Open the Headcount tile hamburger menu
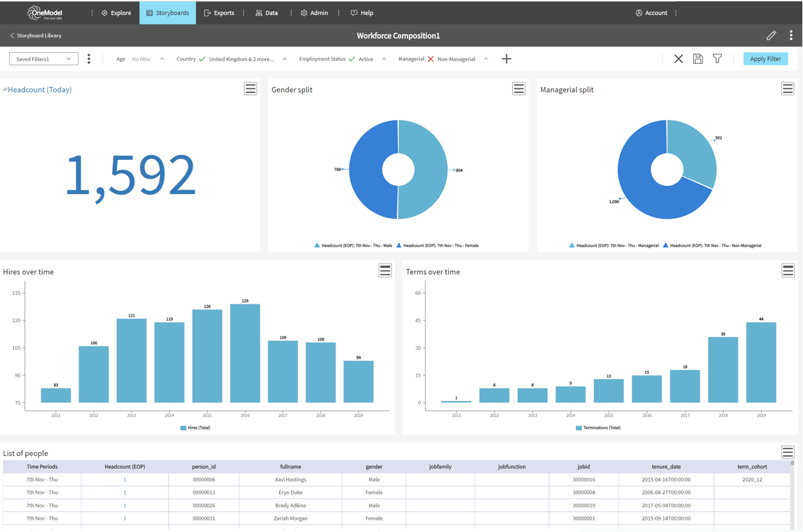The image size is (803, 532). tap(250, 89)
